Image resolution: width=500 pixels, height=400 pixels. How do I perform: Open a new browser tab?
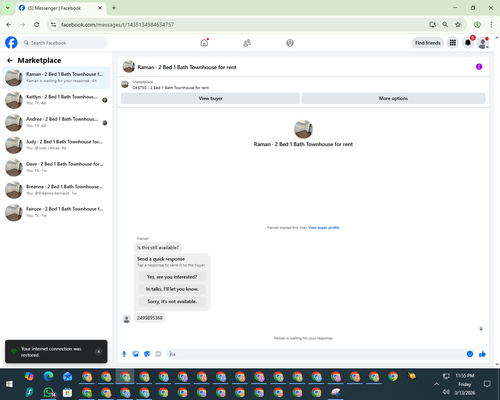coord(114,8)
